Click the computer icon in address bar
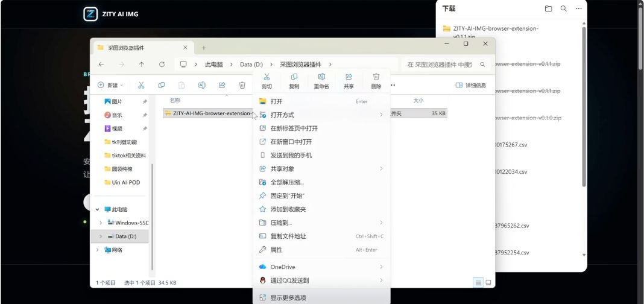The height and width of the screenshot is (304, 644). click(x=183, y=65)
